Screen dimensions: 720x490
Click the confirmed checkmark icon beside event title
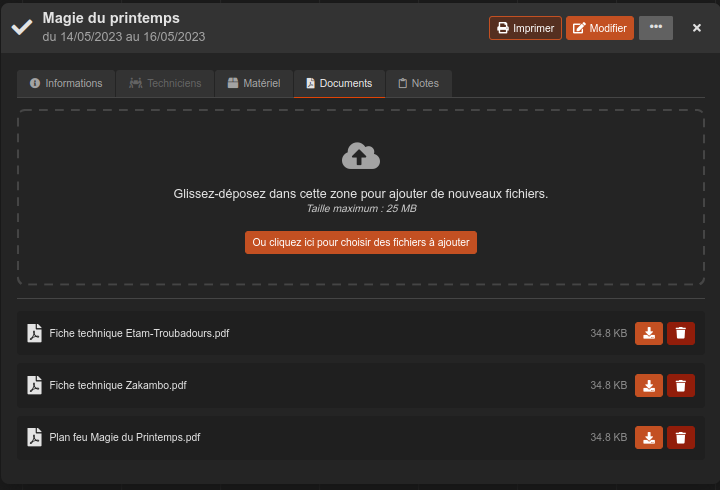click(x=22, y=27)
